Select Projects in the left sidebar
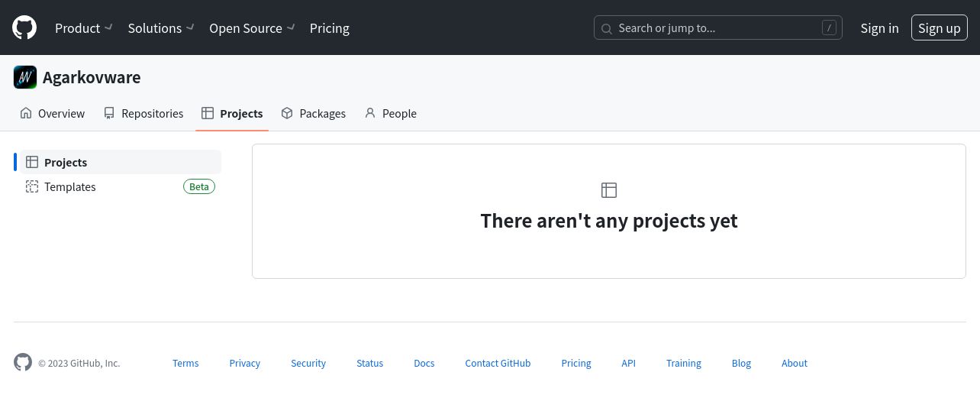The image size is (980, 411). click(x=120, y=162)
